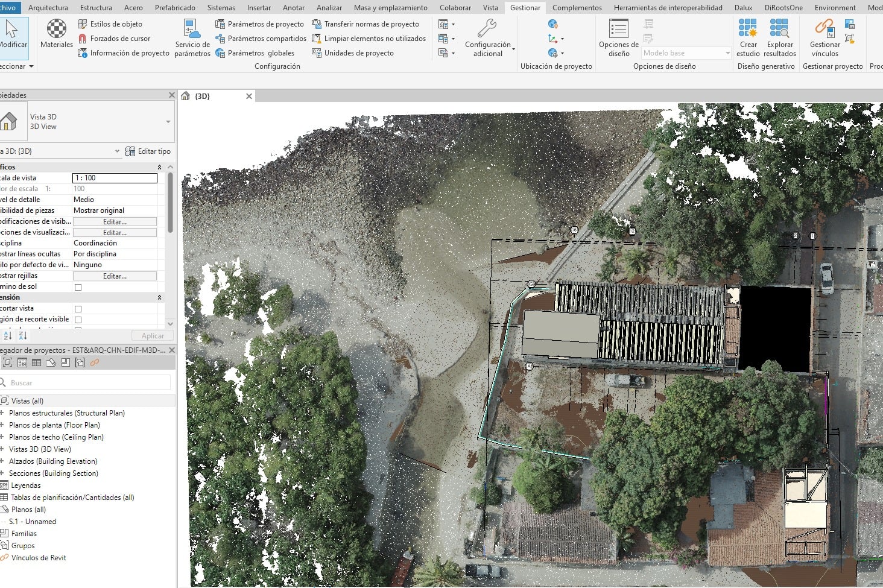Open Parámetros globales
The image size is (883, 588).
pos(255,53)
